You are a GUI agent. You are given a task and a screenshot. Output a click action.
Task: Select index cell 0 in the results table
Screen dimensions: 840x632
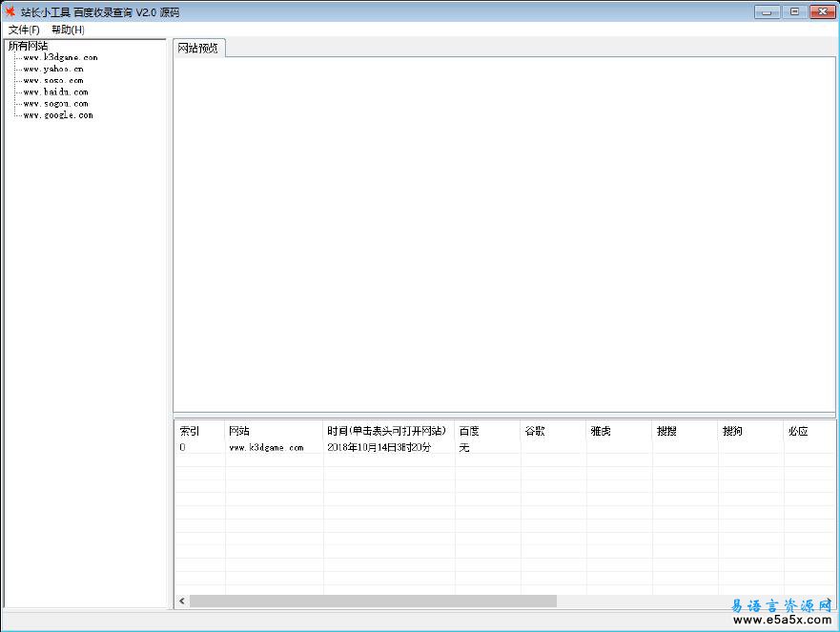pyautogui.click(x=183, y=447)
